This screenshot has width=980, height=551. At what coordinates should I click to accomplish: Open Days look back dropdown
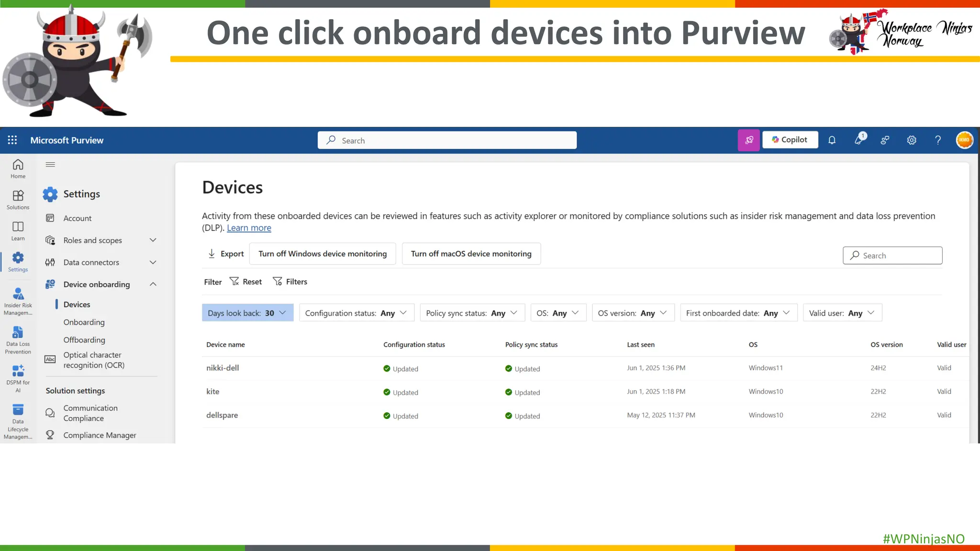point(247,313)
